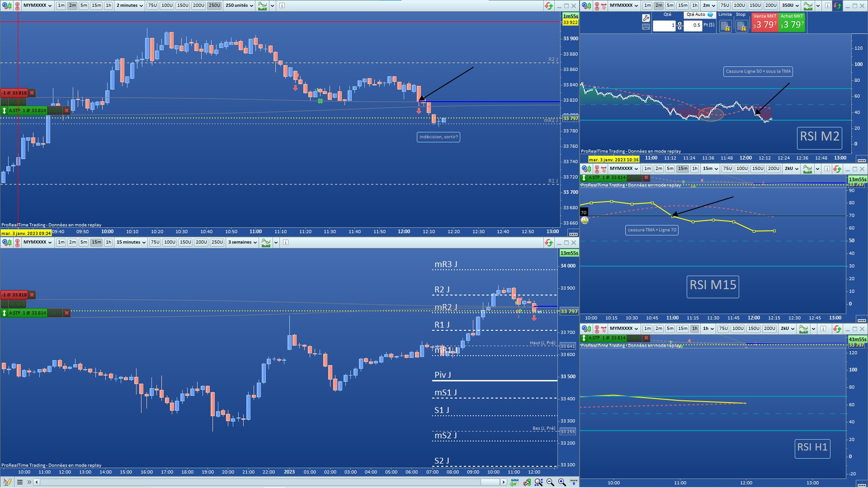868x488 pixels.
Task: Open the on-screen keyboard icon in order panel
Action: pos(646,27)
